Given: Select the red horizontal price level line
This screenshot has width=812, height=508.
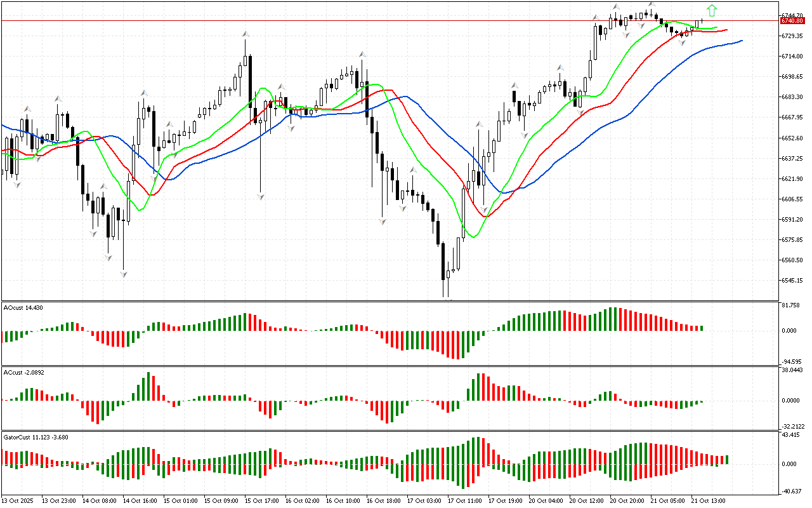Looking at the screenshot, I should [381, 21].
